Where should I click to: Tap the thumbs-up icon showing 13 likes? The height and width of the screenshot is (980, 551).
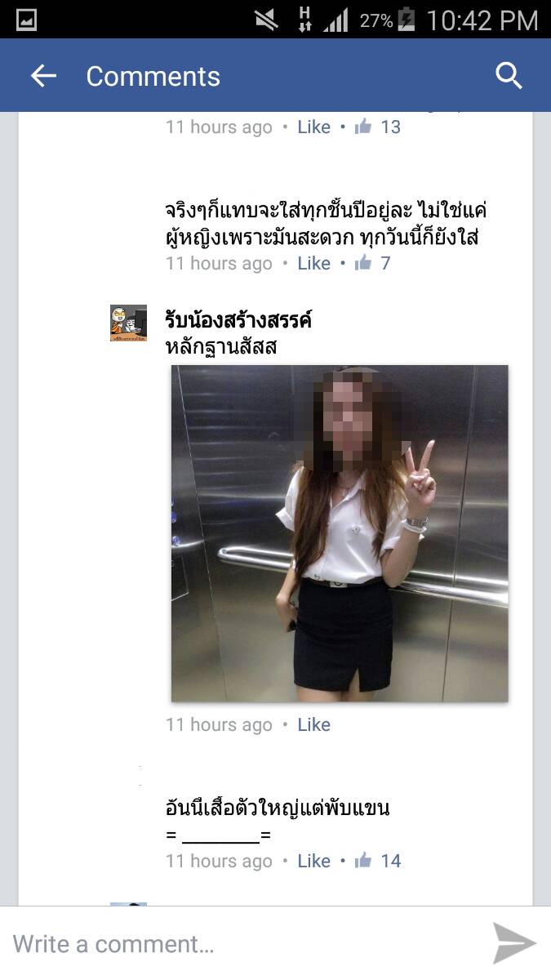[363, 127]
